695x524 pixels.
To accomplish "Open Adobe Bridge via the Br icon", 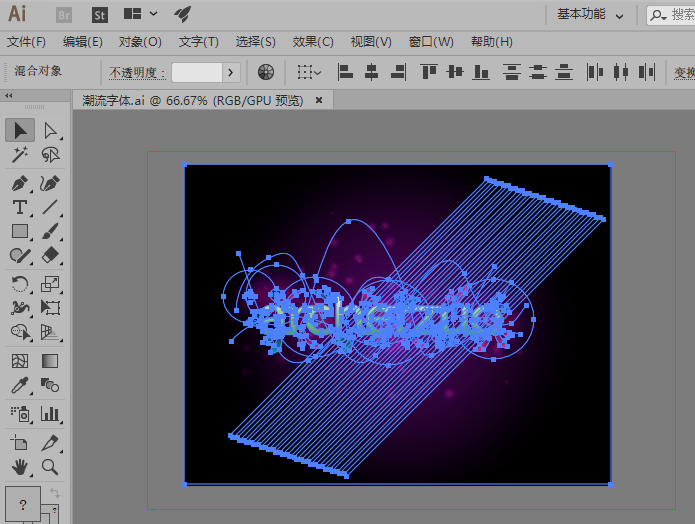I will [x=64, y=14].
